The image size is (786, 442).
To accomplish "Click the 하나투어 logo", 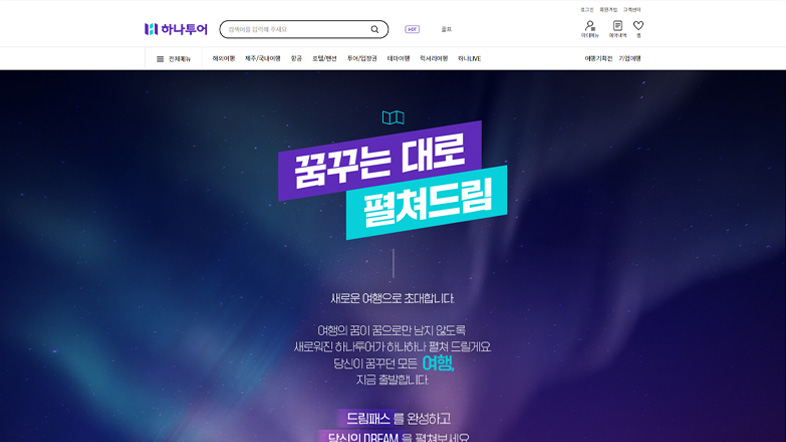I will coord(176,29).
